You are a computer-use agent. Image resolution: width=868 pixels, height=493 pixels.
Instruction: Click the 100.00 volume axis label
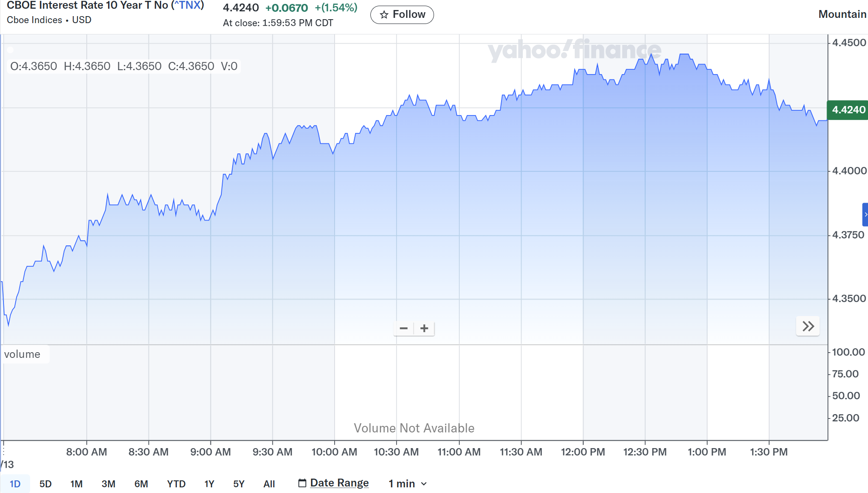pyautogui.click(x=848, y=352)
